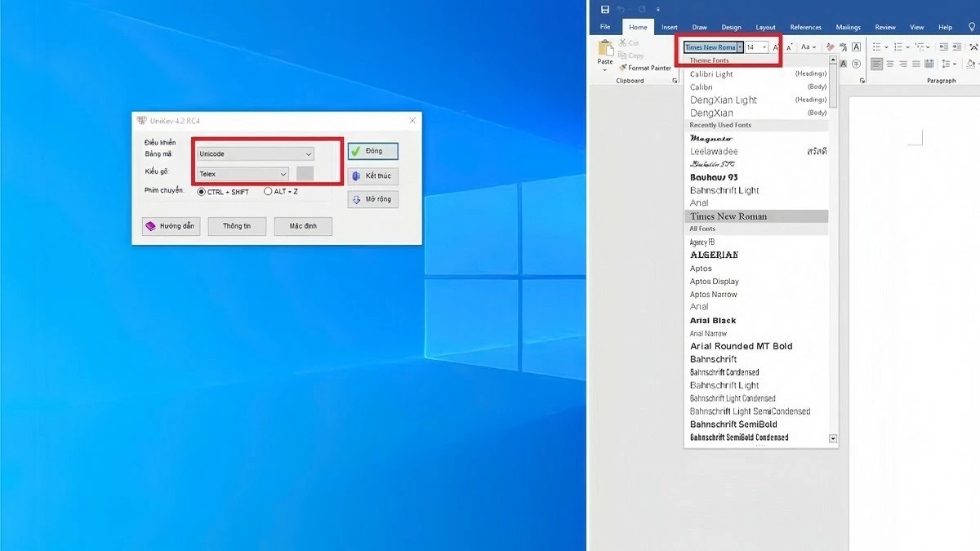Switch to the Insert ribbon tab
Screen dimensions: 980x551
pyautogui.click(x=670, y=27)
